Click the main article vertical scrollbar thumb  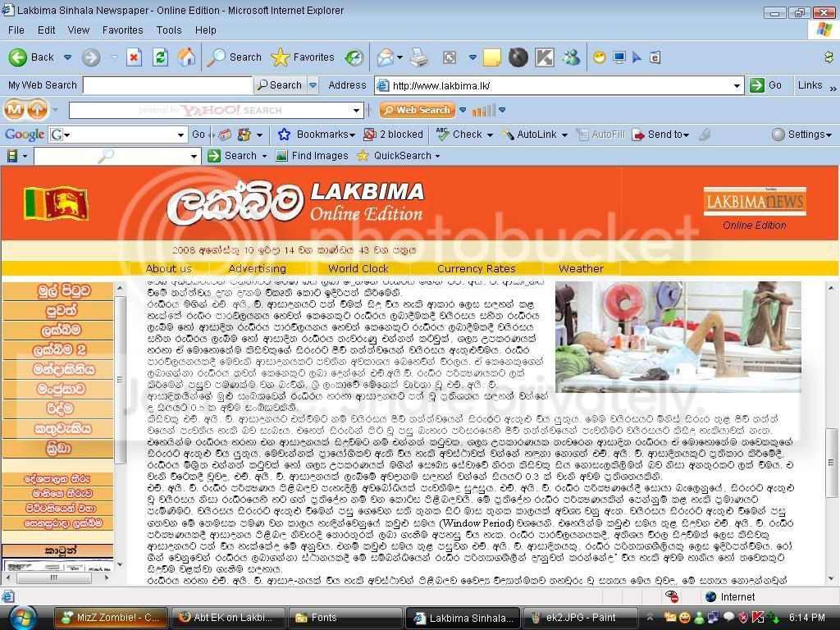pyautogui.click(x=831, y=461)
